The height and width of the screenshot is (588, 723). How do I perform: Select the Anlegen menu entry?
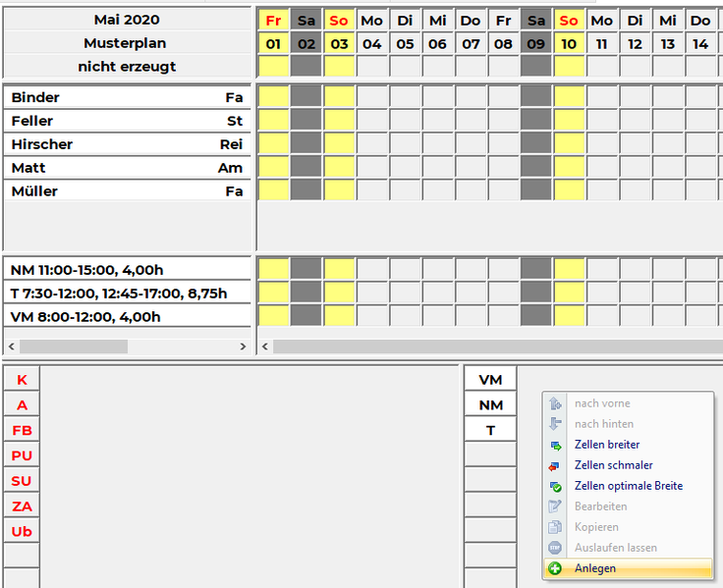[595, 568]
